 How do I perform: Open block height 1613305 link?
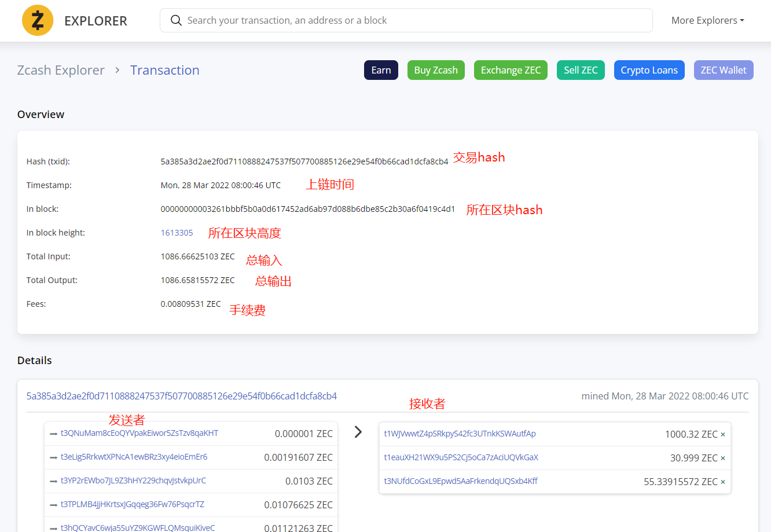(177, 233)
